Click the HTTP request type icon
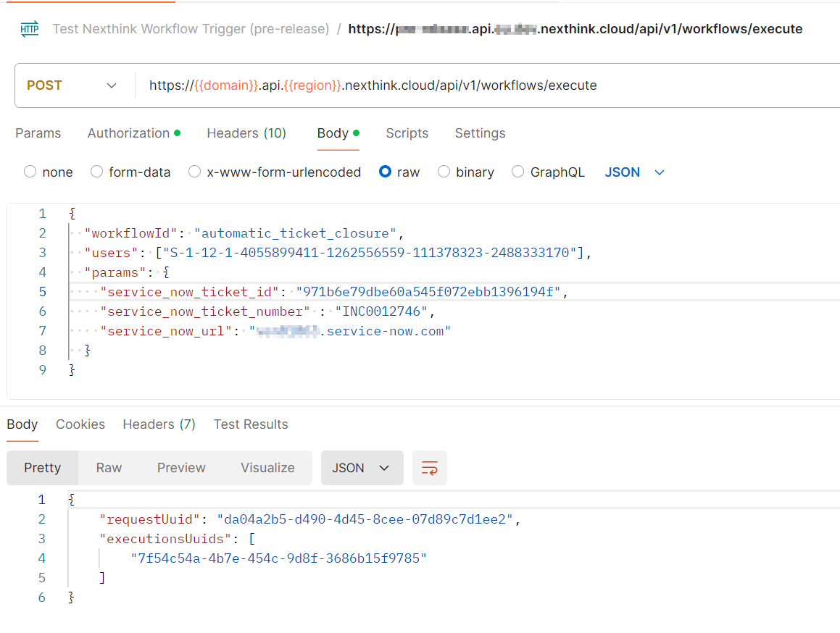Viewport: 840px width, 633px height. [x=30, y=29]
